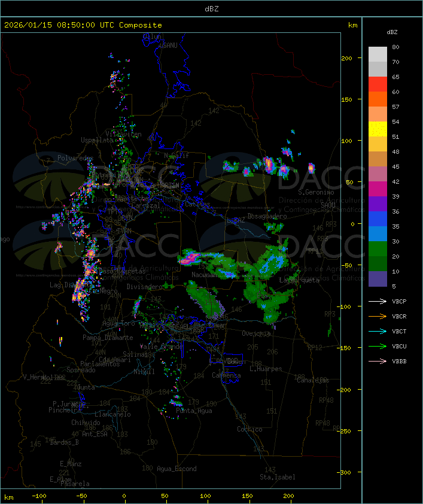This screenshot has width=423, height=504.
Task: Pick the magenta 39-42 dBZ legend color
Action: pos(378,189)
